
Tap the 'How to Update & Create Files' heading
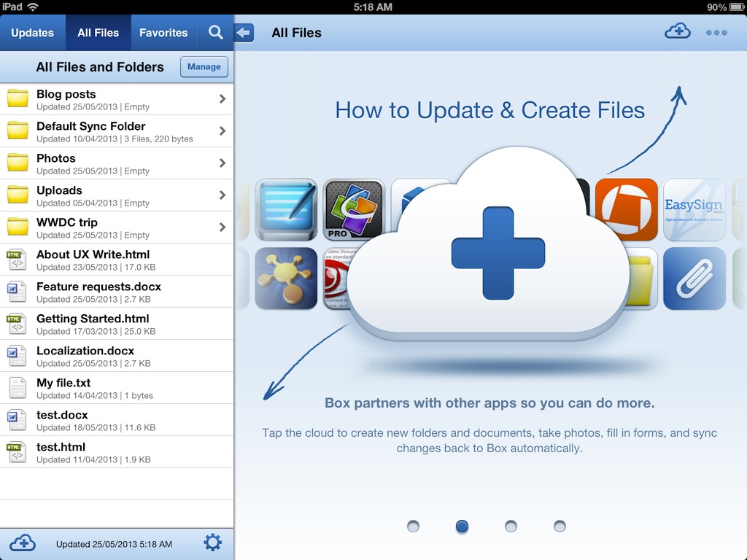489,111
